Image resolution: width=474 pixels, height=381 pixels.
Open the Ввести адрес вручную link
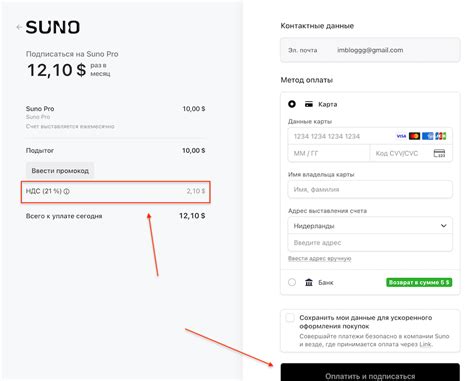[319, 258]
